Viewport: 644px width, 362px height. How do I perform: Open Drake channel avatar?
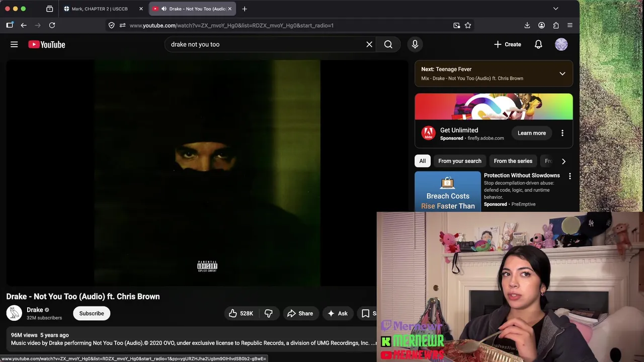[x=14, y=313]
